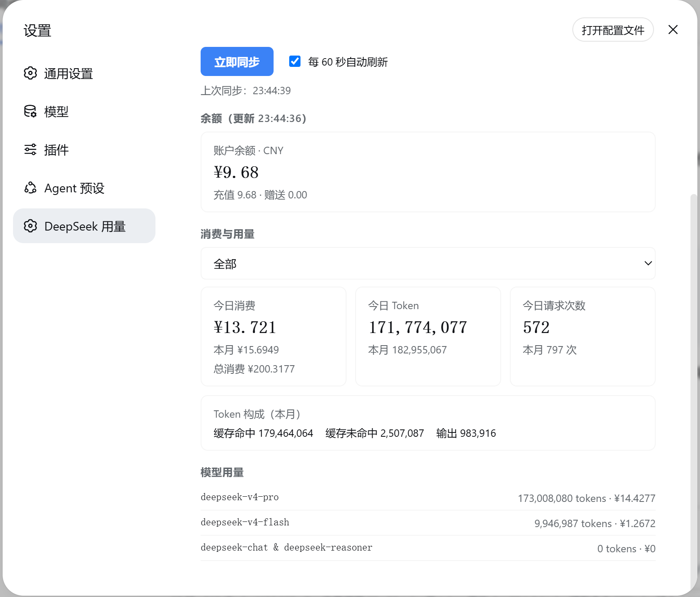Viewport: 700px width, 597px height.
Task: Click the 账户余额 · CNY label
Action: pos(248,151)
